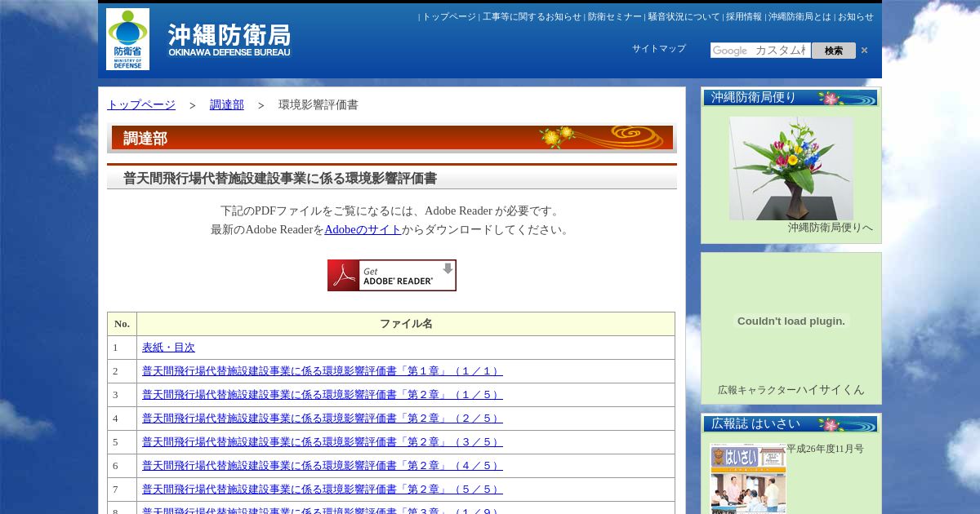
Task: Go to トップページ breadcrumb link
Action: [141, 104]
